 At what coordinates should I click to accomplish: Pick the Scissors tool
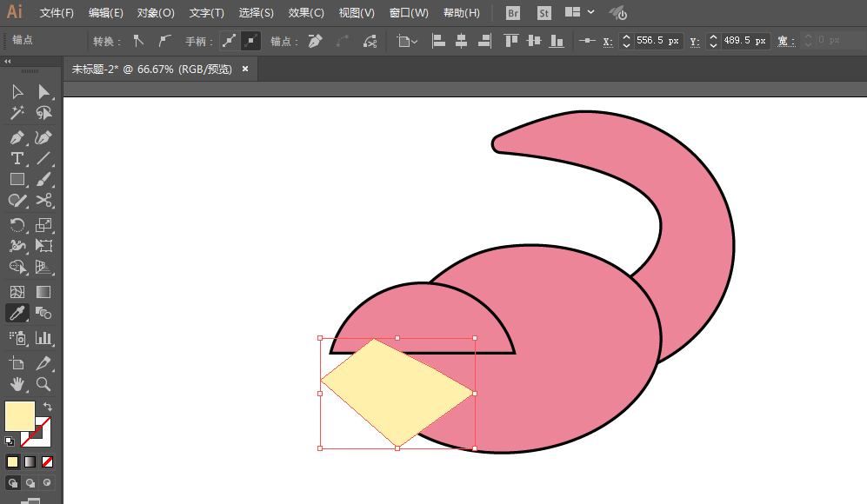tap(43, 201)
